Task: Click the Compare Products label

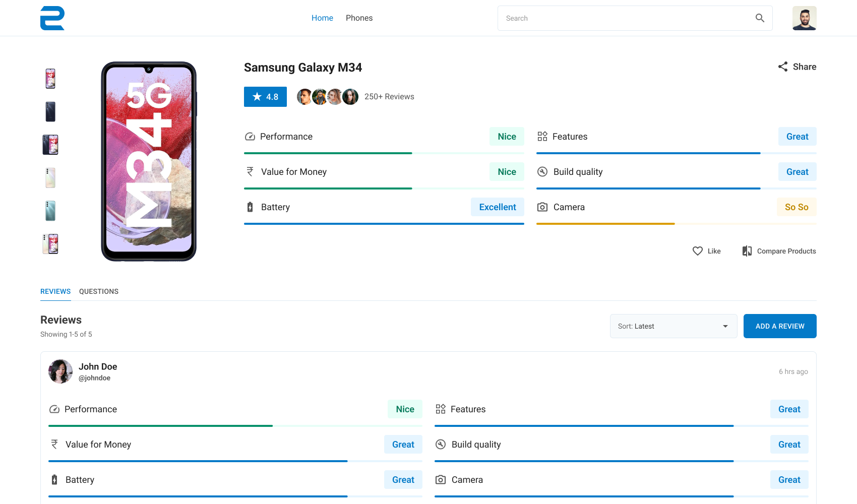Action: (x=786, y=251)
